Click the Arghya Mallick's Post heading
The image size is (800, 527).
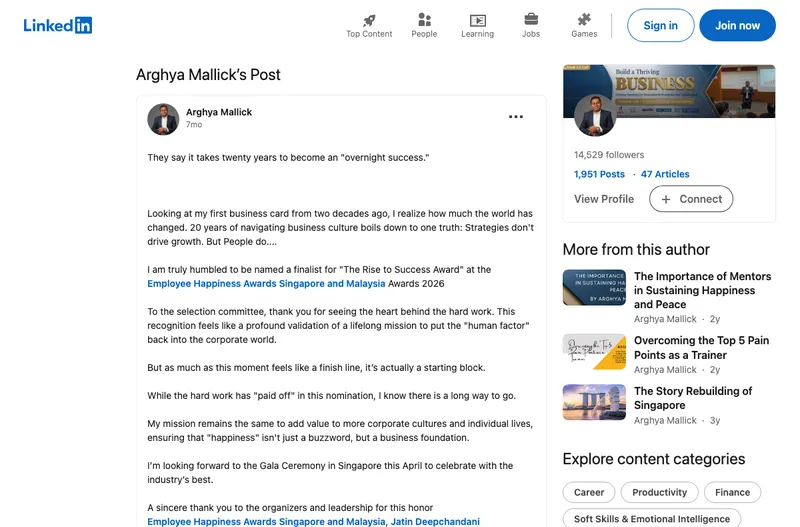click(208, 74)
